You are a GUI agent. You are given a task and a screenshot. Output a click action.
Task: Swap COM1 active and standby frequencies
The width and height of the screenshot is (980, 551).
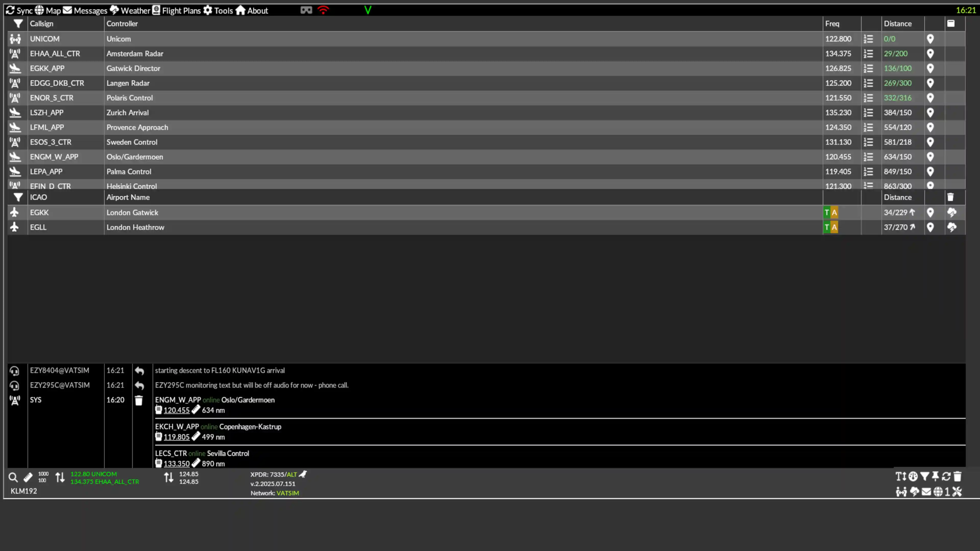(x=60, y=478)
